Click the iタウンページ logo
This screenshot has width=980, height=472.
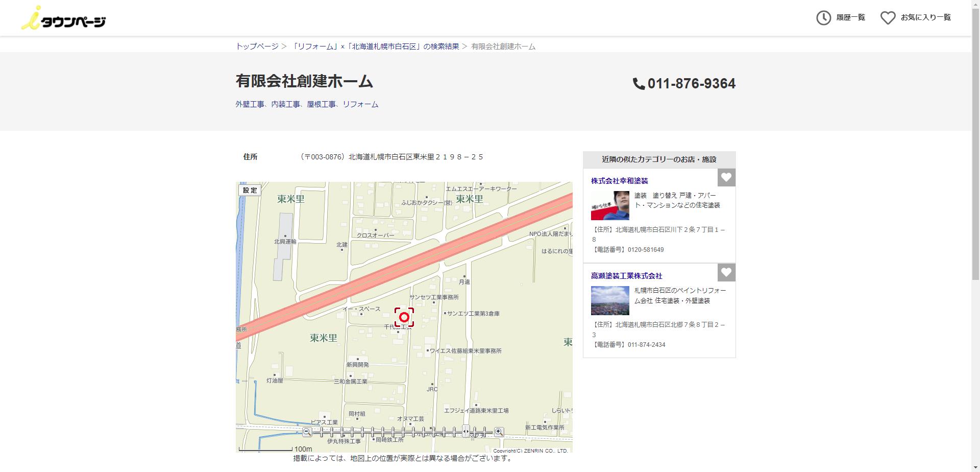(x=63, y=18)
